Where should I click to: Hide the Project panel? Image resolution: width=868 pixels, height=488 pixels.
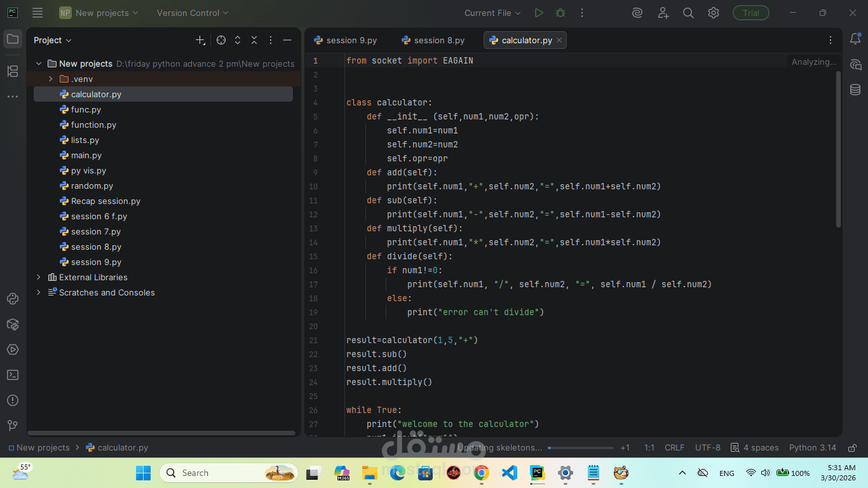(287, 40)
